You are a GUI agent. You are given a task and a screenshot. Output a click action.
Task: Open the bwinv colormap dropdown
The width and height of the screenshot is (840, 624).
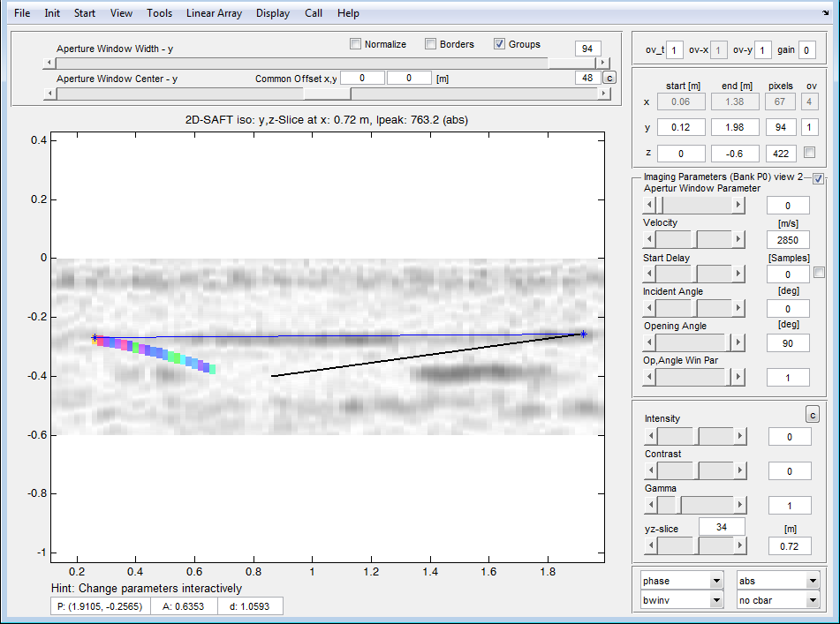point(682,600)
